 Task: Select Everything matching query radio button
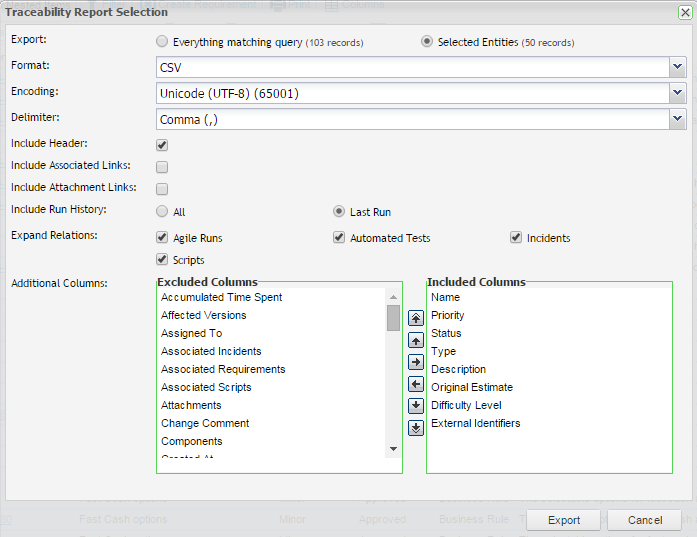(x=162, y=42)
